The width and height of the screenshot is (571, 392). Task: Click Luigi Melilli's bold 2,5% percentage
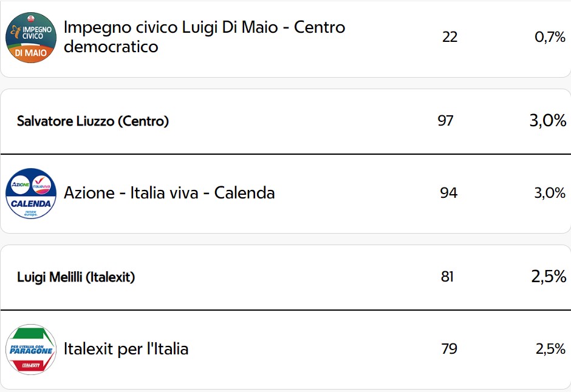coord(549,276)
